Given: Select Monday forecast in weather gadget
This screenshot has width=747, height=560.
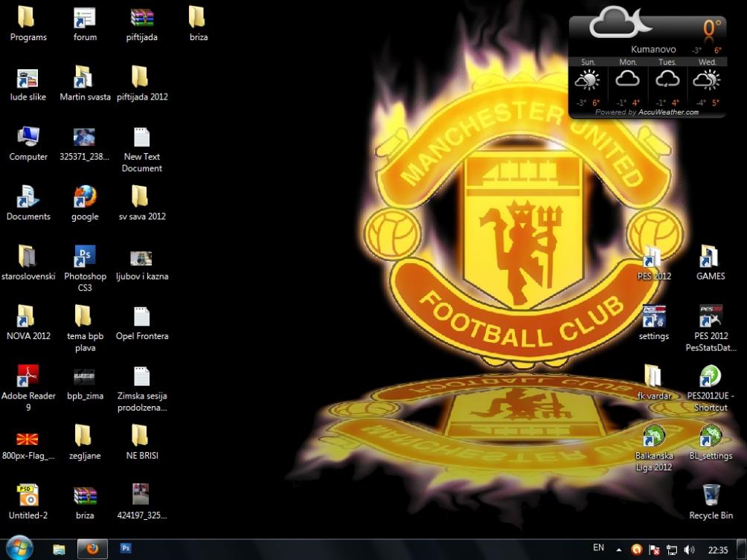Looking at the screenshot, I should coord(628,84).
